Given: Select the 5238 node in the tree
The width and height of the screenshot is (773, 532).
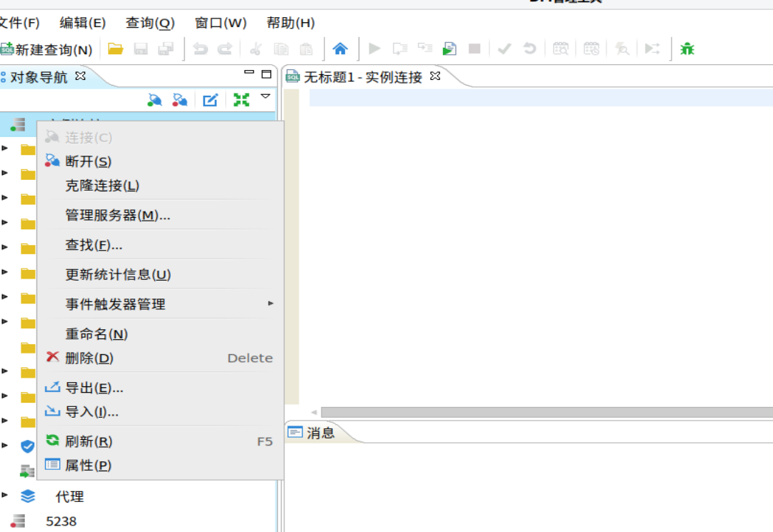Looking at the screenshot, I should [61, 521].
